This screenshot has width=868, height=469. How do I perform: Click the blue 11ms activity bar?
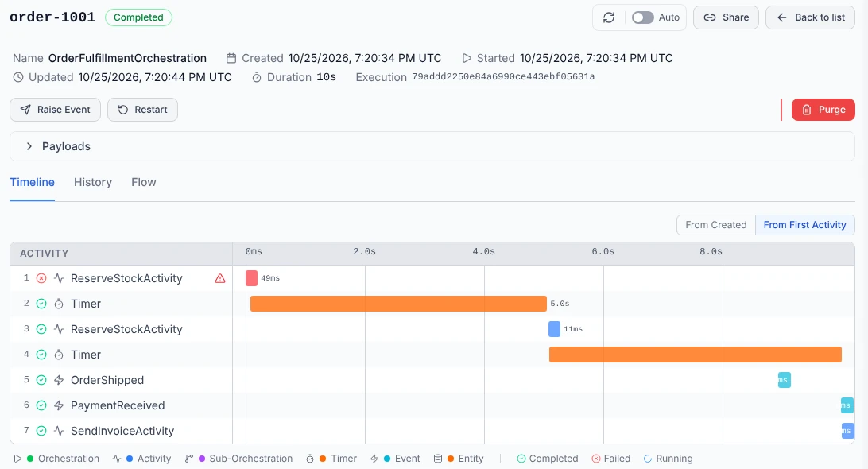coord(554,329)
